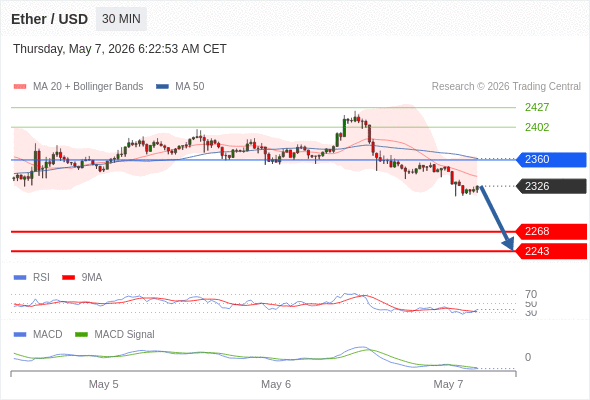Click the RSI 70 level label
590x400 pixels.
[531, 294]
